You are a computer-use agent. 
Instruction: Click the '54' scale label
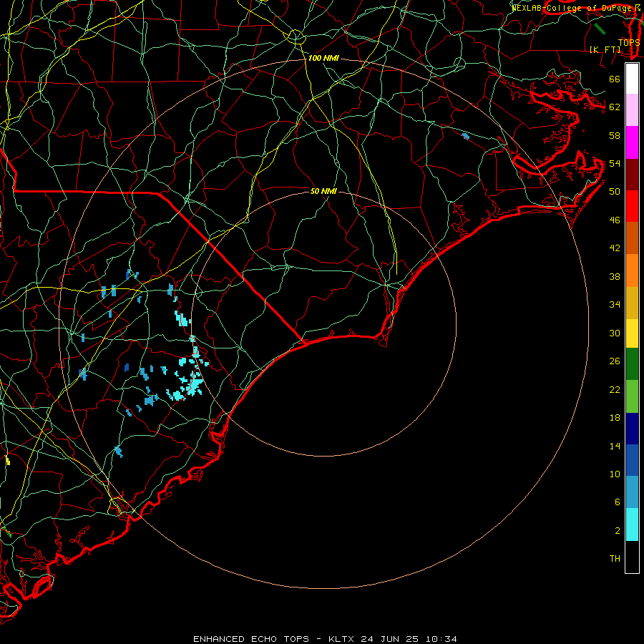click(615, 163)
